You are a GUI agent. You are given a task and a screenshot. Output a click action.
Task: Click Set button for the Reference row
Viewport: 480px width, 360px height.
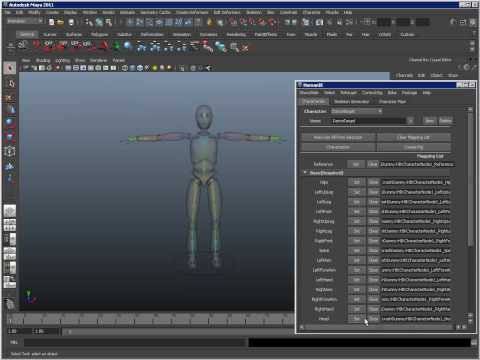(356, 164)
